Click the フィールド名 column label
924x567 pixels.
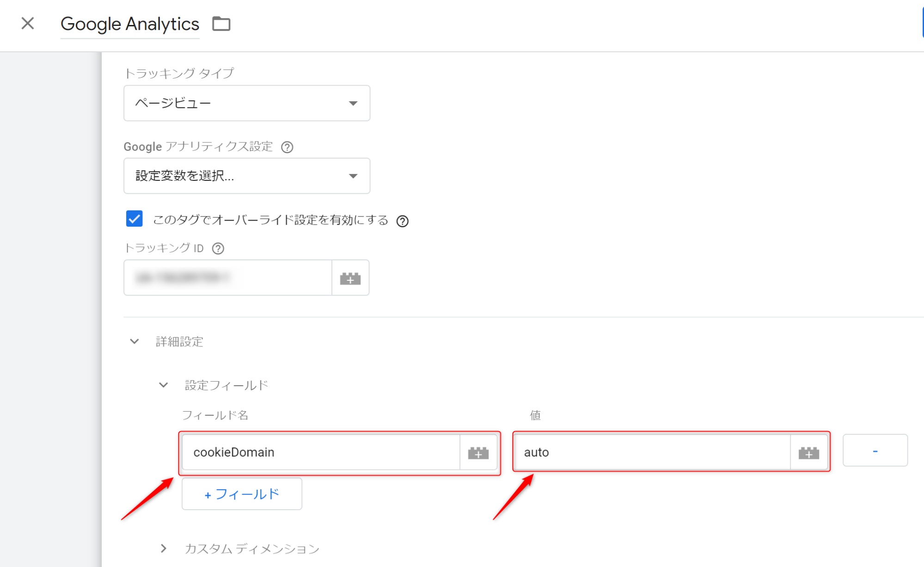point(215,415)
